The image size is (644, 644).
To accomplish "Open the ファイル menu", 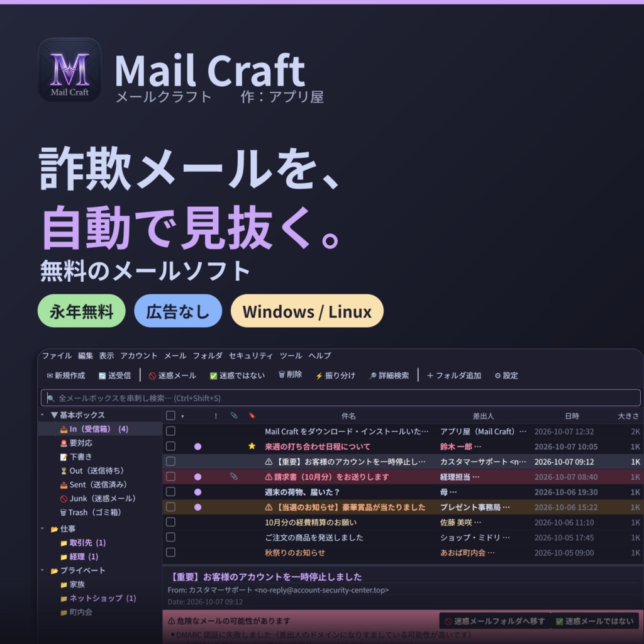I will pos(57,356).
